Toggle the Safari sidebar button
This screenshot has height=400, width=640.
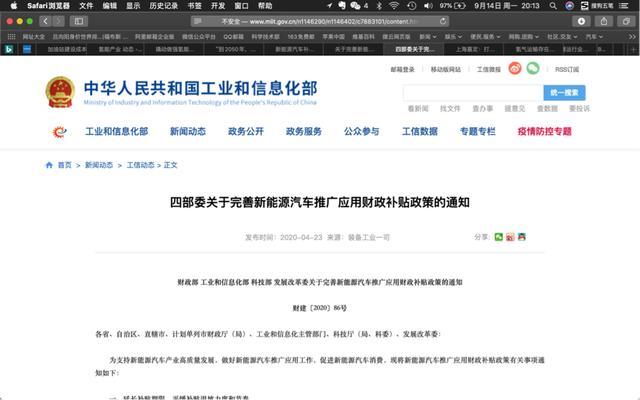[x=79, y=21]
